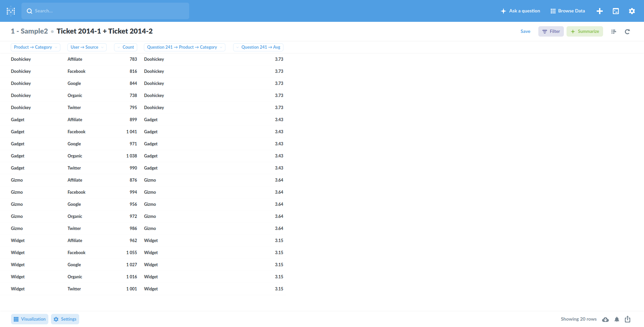This screenshot has width=644, height=327.
Task: Save the question via the Save link
Action: 525,31
